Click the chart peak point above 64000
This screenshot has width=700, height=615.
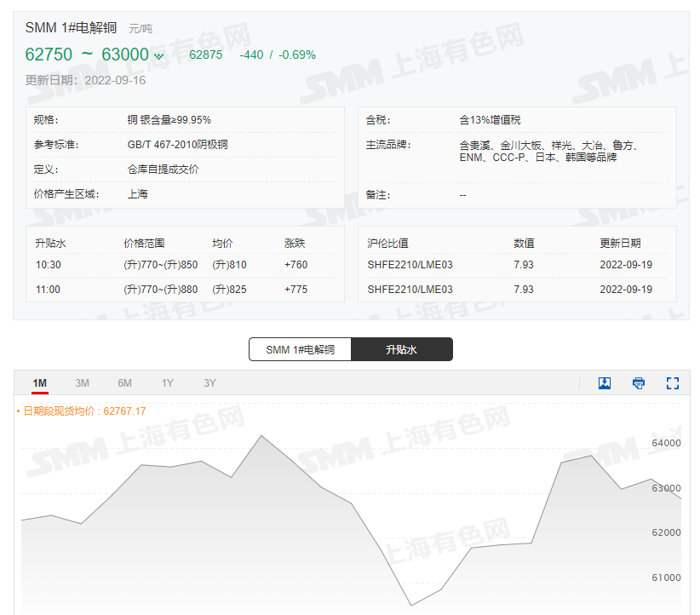pyautogui.click(x=261, y=436)
